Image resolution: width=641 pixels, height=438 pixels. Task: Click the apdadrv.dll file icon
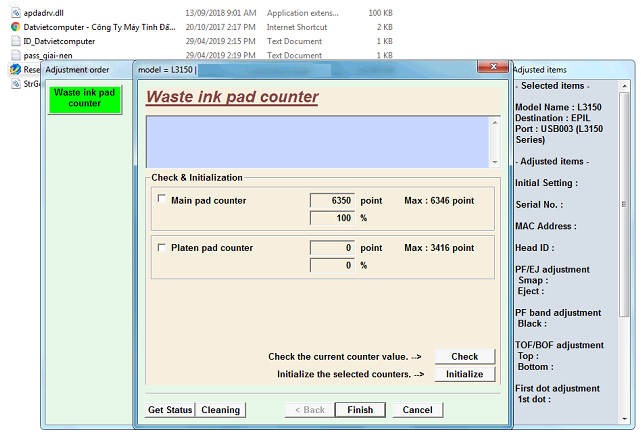[x=16, y=13]
